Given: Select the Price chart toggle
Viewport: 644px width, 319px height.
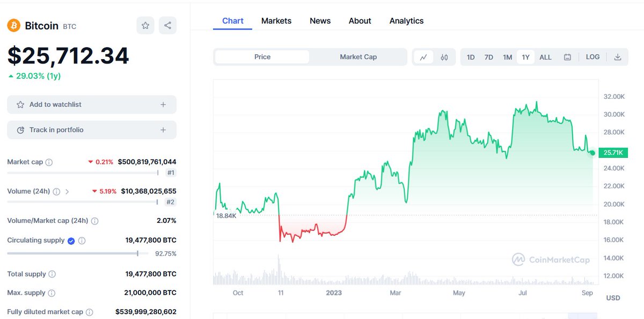Looking at the screenshot, I should 262,57.
